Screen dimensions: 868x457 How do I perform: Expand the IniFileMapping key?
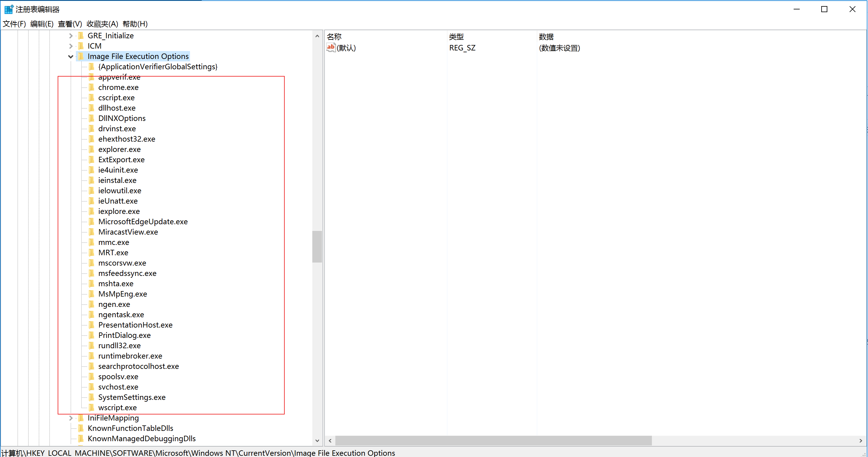point(70,418)
